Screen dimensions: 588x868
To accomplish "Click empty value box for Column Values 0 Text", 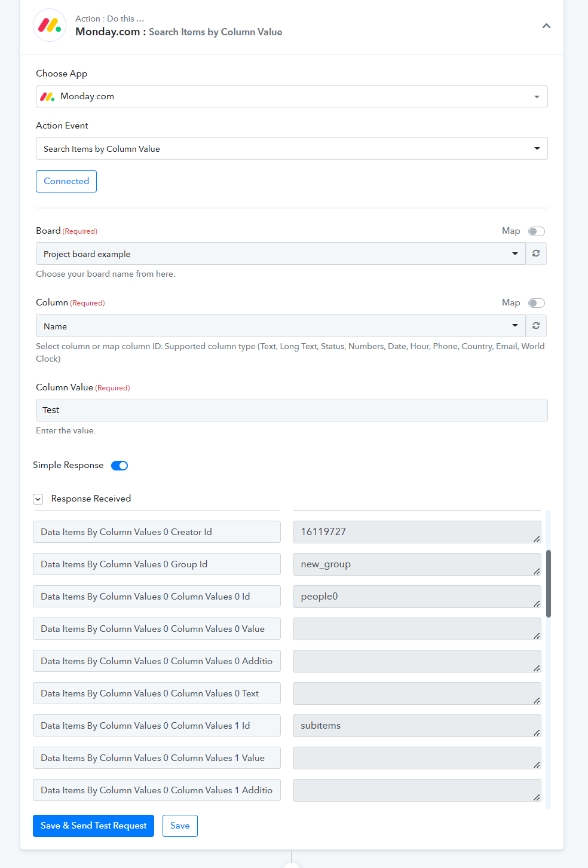I will point(417,693).
